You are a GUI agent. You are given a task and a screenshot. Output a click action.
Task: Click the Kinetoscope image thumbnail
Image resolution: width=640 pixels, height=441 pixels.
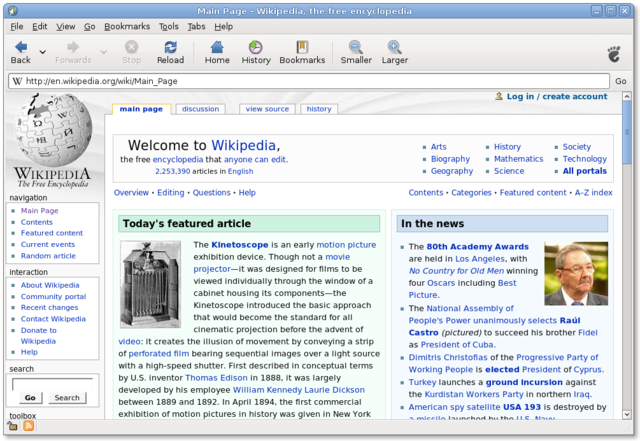(151, 284)
